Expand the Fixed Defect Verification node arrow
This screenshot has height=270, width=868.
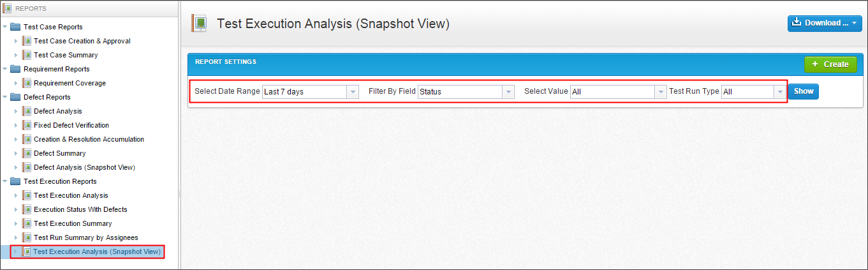[16, 125]
